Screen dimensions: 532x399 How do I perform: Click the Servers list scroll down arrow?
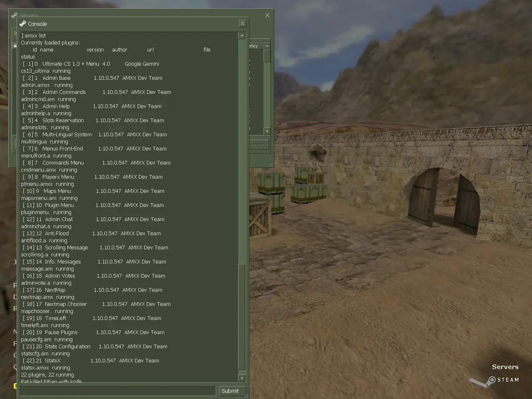(x=267, y=131)
